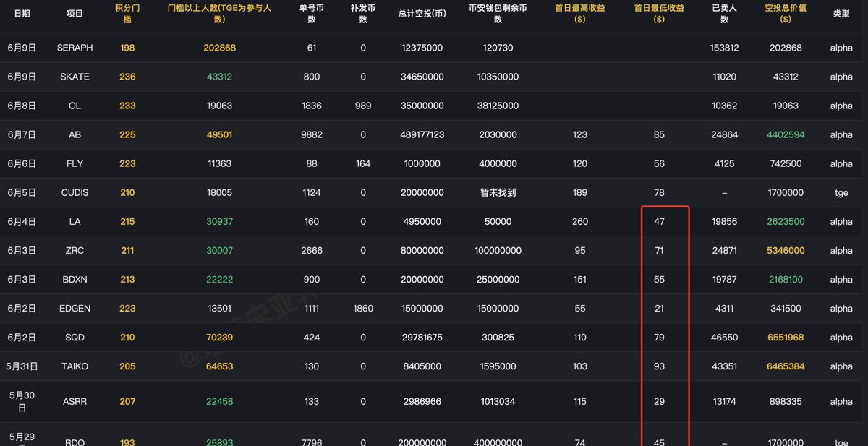Select the date cell "6月5日"
The width and height of the screenshot is (868, 446).
(x=22, y=192)
